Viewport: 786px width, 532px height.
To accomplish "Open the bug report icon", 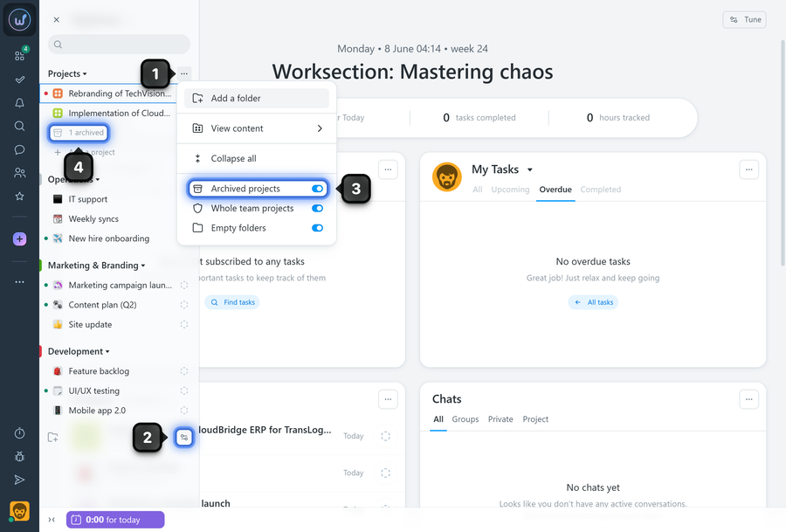I will [19, 457].
